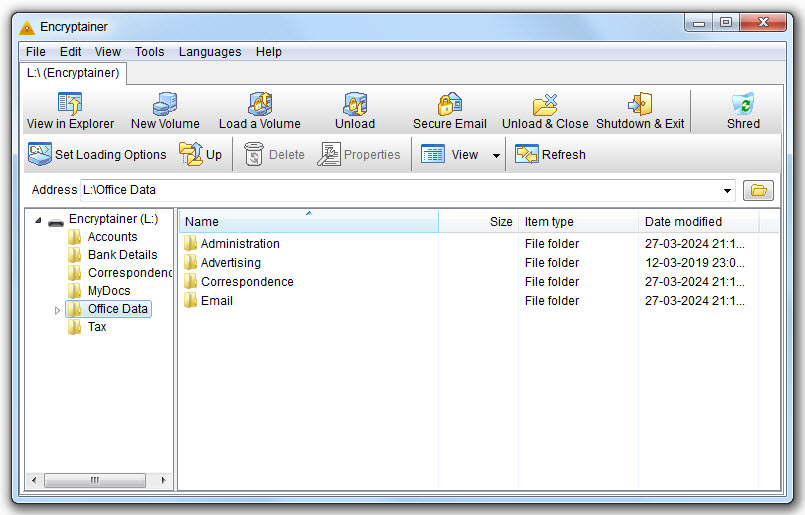
Task: Click the Address path input field
Action: click(x=401, y=190)
